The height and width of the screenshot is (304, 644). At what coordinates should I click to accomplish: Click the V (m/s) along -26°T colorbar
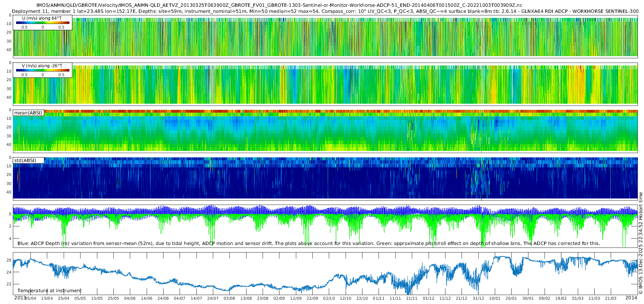pyautogui.click(x=43, y=70)
